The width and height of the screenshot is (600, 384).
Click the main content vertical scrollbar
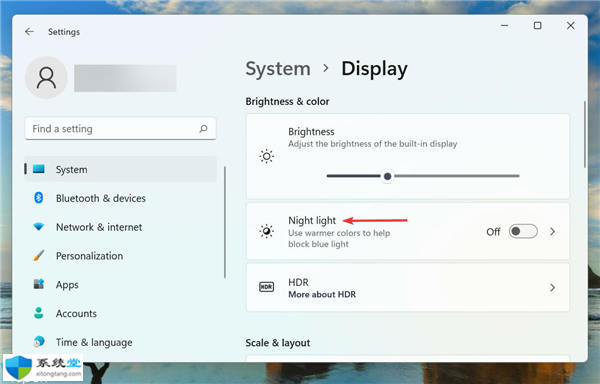click(x=585, y=134)
